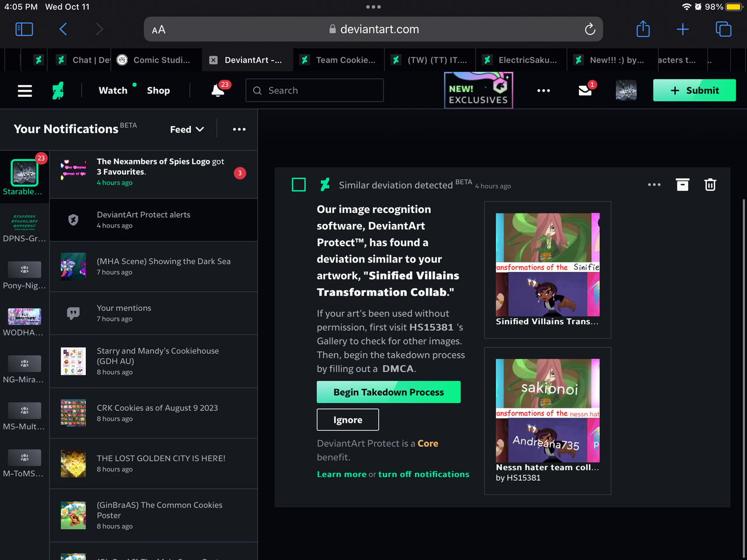Image resolution: width=747 pixels, height=560 pixels.
Task: Focus the Search input field
Action: click(x=315, y=90)
